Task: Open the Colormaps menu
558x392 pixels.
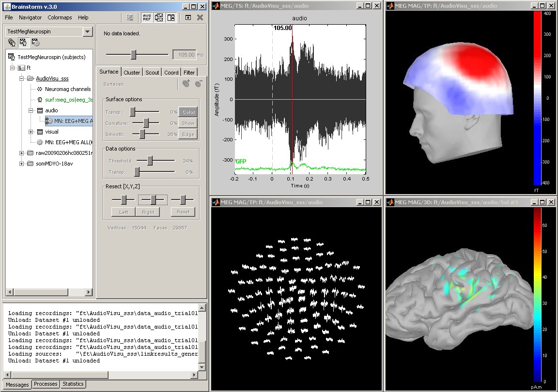Action: 60,17
